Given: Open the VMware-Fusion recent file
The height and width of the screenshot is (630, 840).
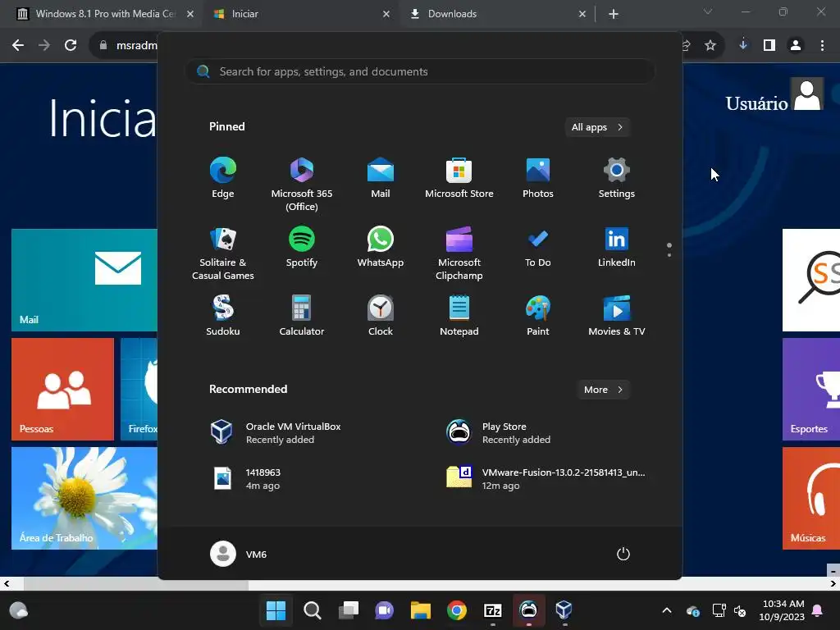Looking at the screenshot, I should [x=546, y=479].
